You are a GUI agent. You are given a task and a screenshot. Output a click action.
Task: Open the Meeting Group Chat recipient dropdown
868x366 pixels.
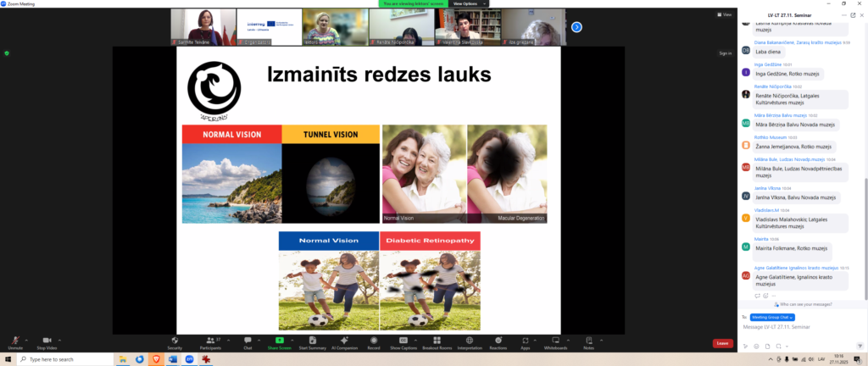773,317
